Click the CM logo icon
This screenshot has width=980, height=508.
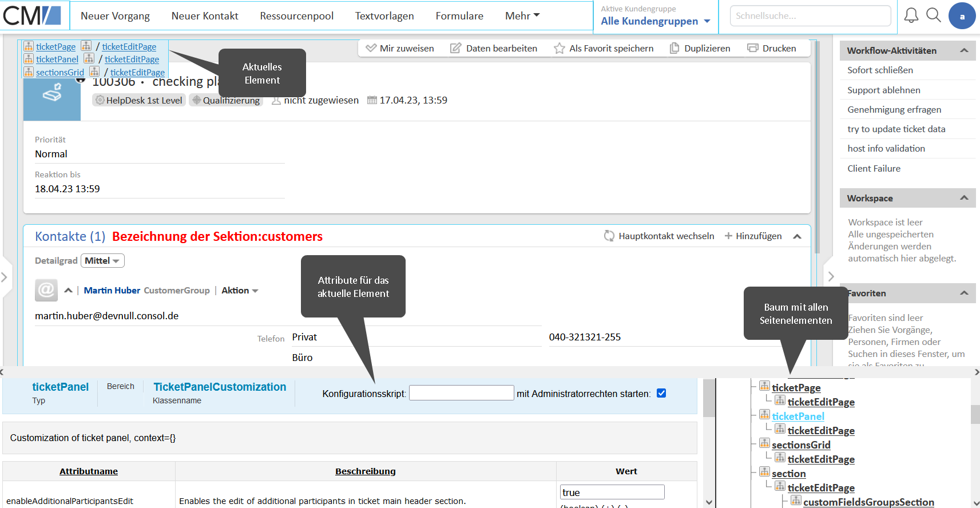(33, 15)
